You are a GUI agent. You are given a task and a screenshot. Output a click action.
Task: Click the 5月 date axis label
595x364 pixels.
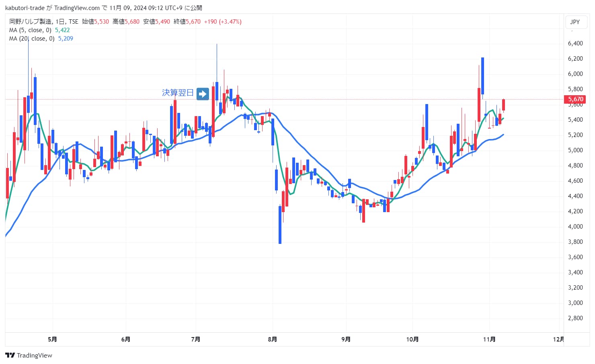coord(52,339)
